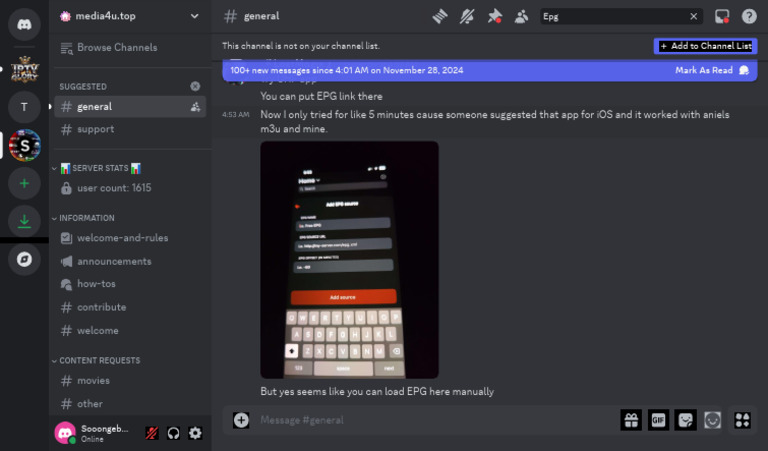Open the Apps launcher icon
This screenshot has width=768, height=451.
[742, 420]
